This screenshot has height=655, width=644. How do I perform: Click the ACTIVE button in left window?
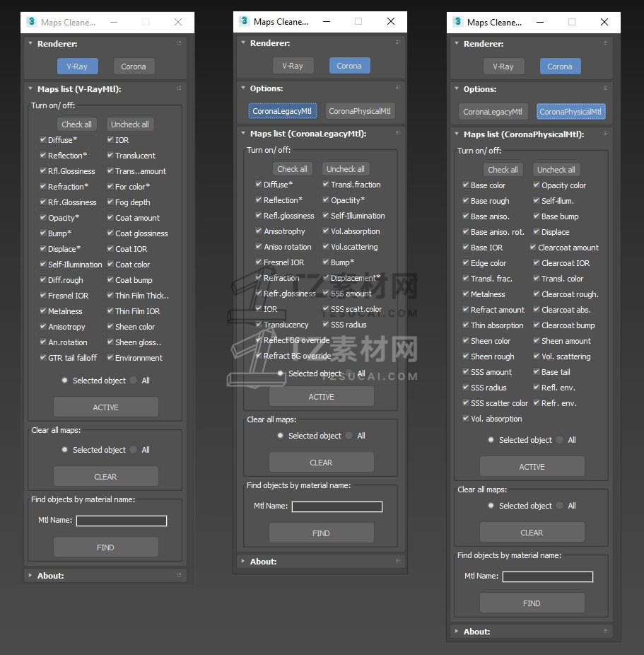(x=105, y=407)
